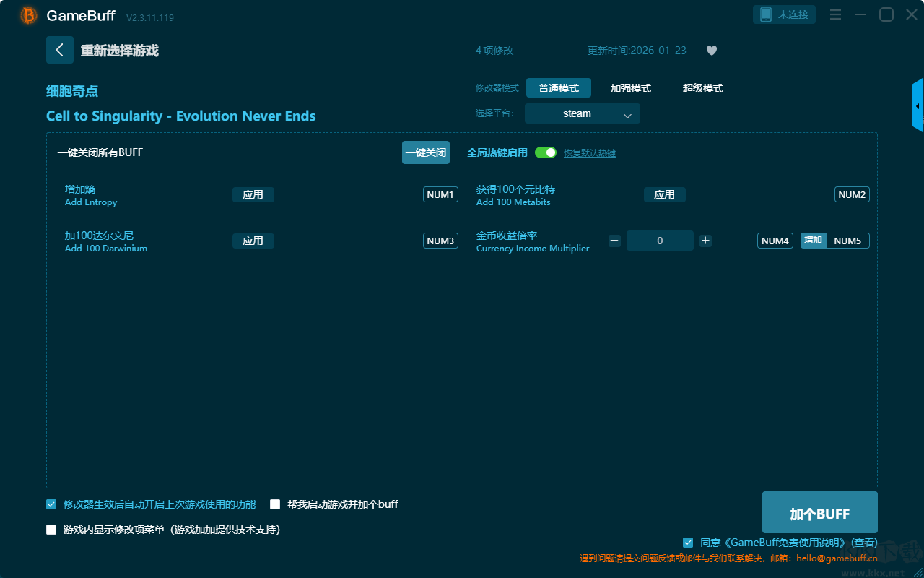Click 重新选择游戏 to reselect game
The height and width of the screenshot is (578, 924).
120,51
